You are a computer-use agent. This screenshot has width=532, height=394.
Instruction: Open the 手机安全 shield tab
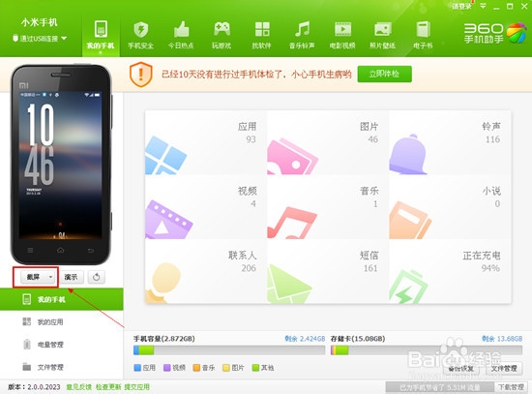tap(140, 36)
